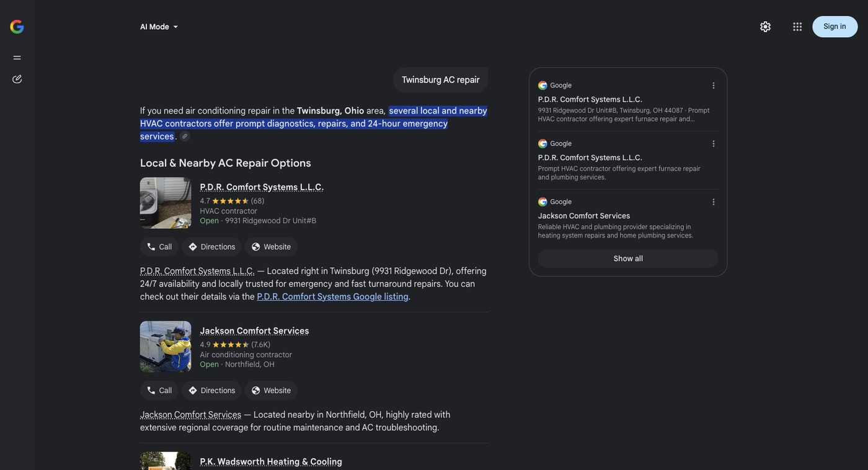The height and width of the screenshot is (470, 868).
Task: Get directions to Jackson Comfort Services
Action: [x=211, y=391]
